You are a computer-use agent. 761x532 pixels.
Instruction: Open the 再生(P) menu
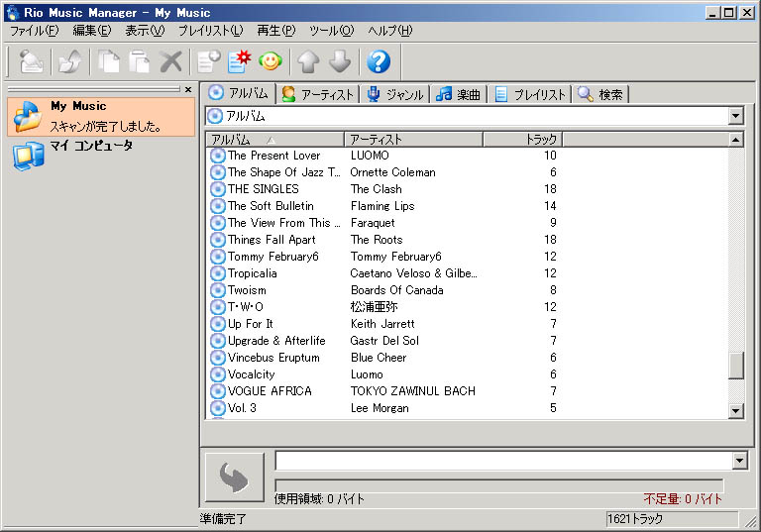276,31
